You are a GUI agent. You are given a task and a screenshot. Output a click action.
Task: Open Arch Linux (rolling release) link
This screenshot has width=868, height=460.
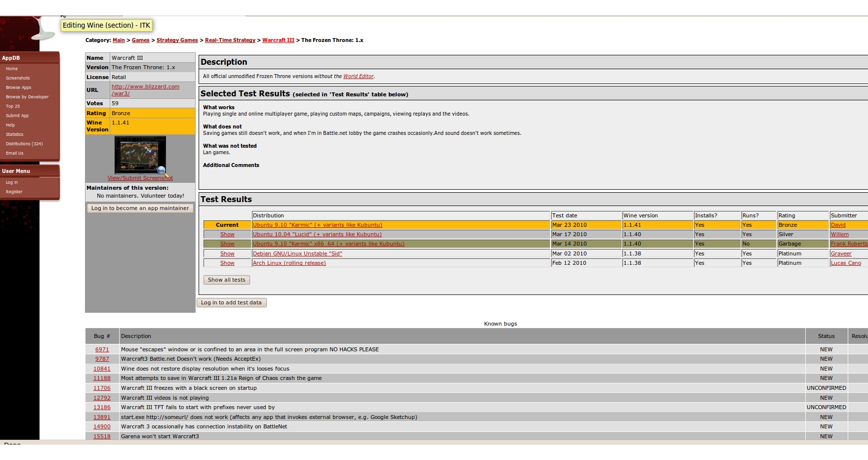[289, 263]
